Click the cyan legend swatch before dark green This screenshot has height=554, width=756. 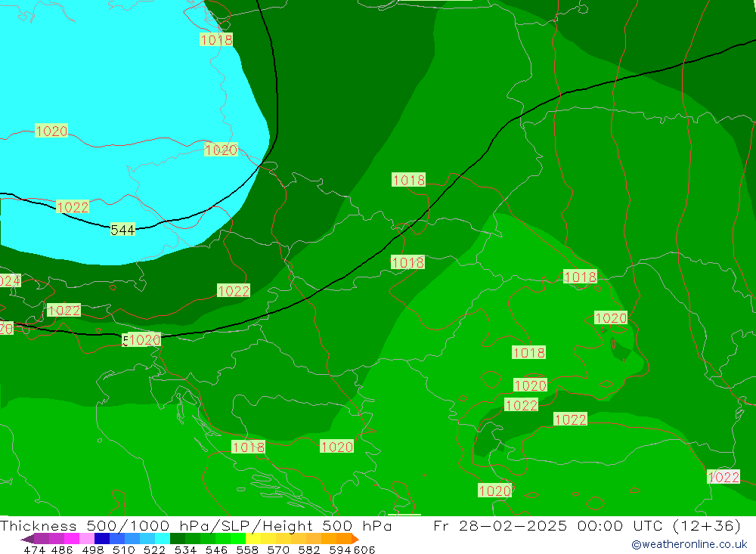163,539
